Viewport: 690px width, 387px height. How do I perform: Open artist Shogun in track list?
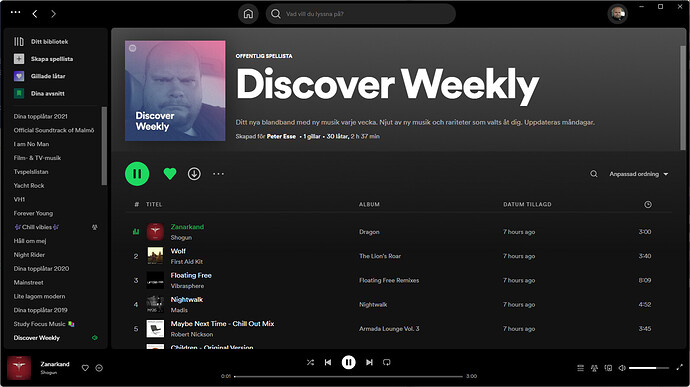click(181, 237)
